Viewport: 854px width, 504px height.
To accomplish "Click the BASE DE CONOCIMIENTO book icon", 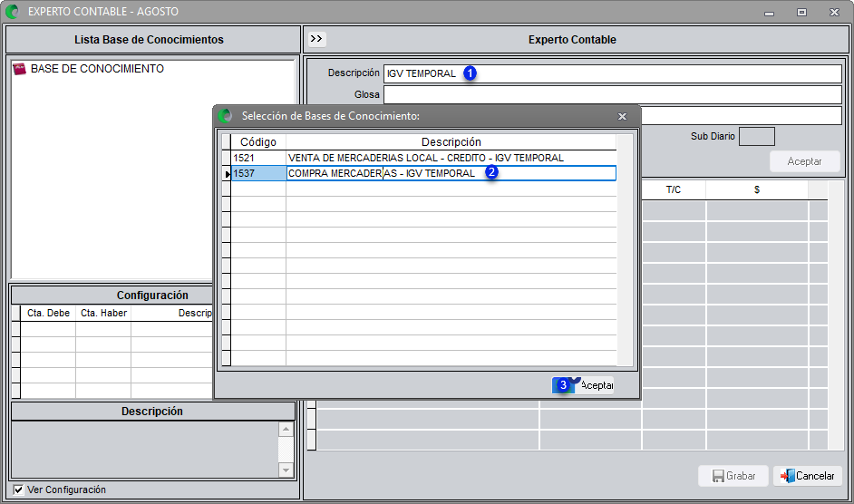I will 20,69.
